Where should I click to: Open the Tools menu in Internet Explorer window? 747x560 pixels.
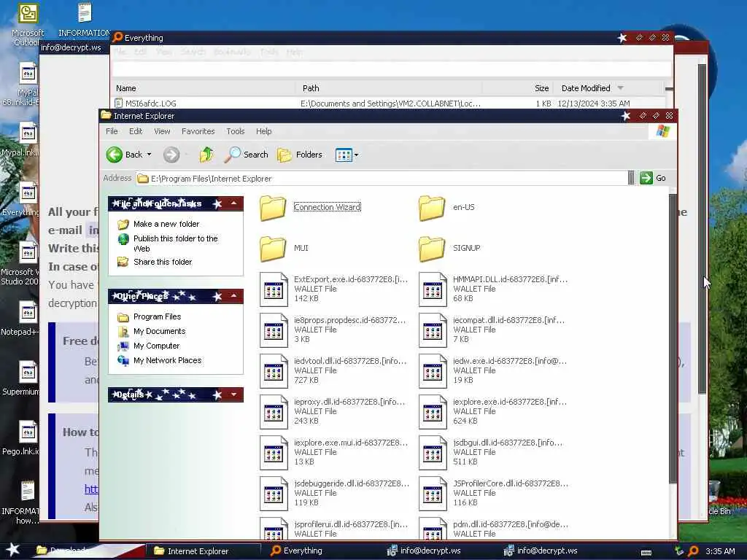point(236,131)
